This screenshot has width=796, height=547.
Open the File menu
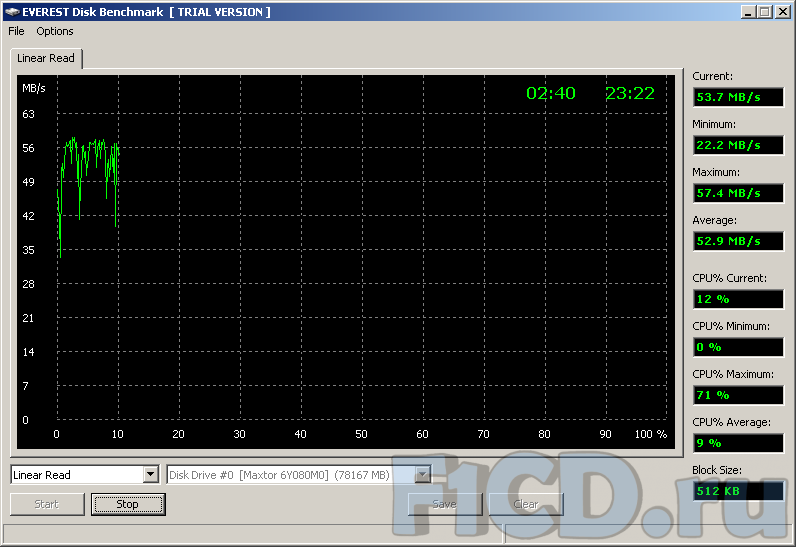[16, 31]
